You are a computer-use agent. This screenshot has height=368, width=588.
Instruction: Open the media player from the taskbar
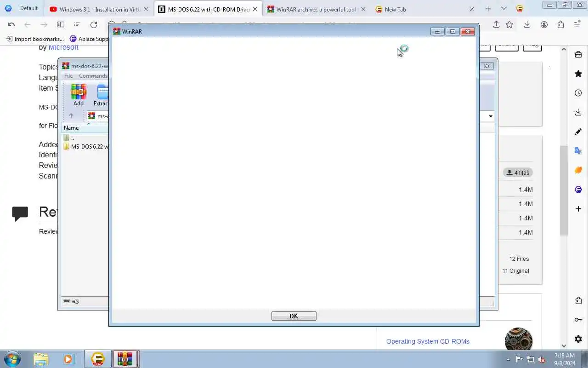point(68,359)
